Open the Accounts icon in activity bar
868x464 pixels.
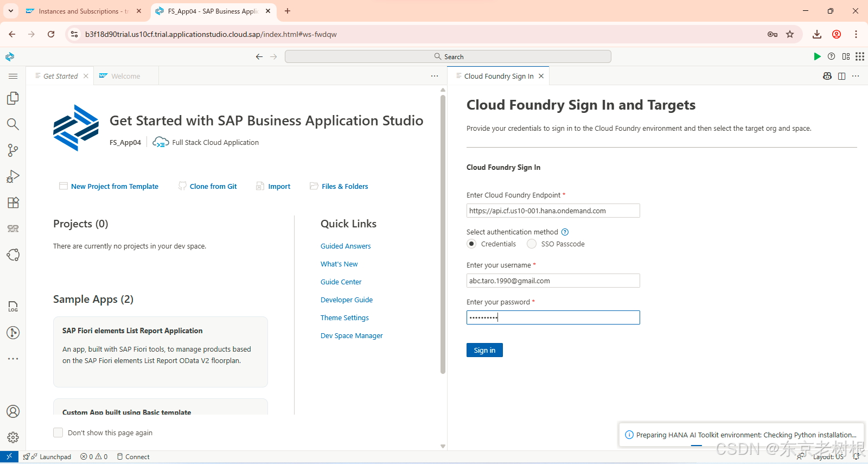[x=13, y=411]
